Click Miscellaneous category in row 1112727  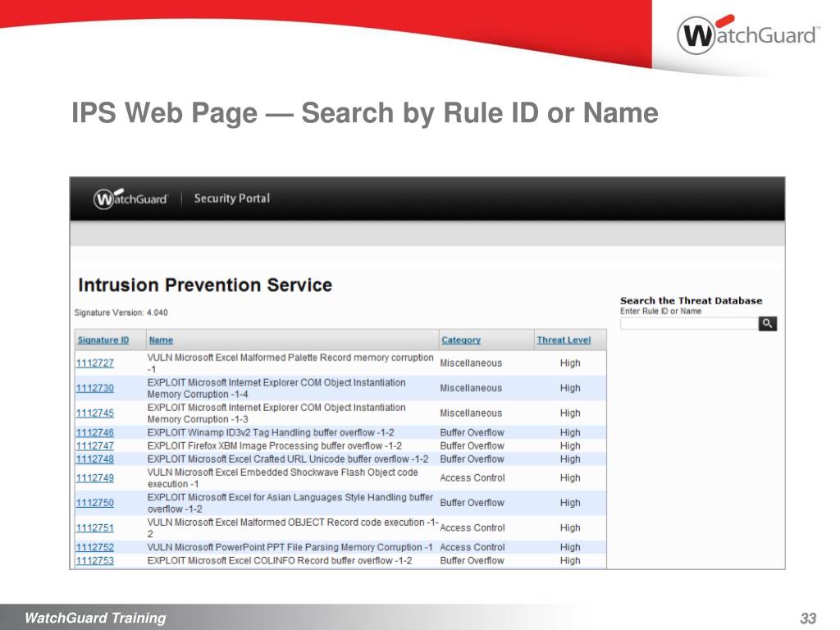coord(471,363)
